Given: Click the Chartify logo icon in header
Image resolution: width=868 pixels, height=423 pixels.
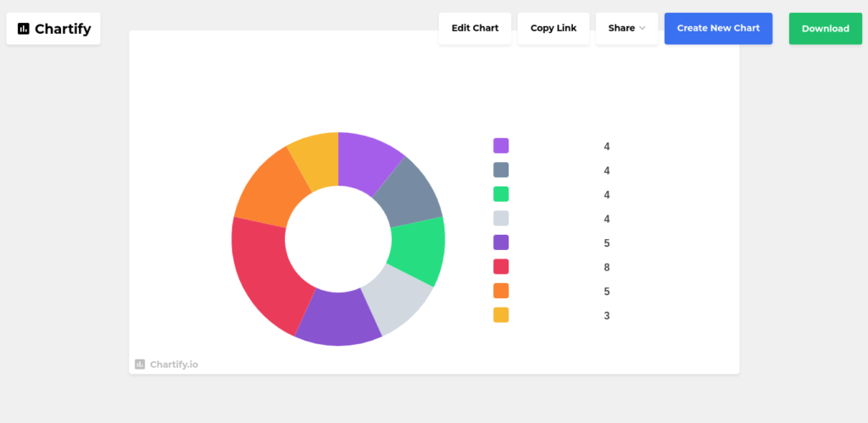Looking at the screenshot, I should 24,29.
